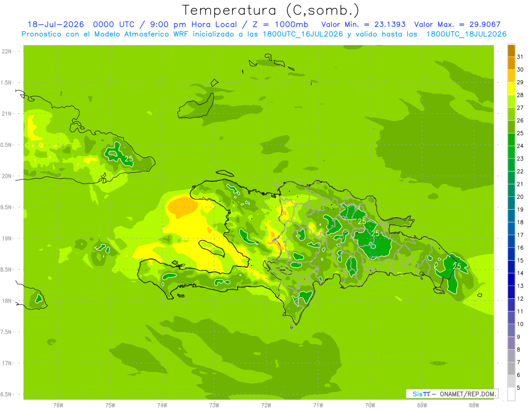
Task: Click the "21N" latitude axis label
Action: [x=7, y=114]
